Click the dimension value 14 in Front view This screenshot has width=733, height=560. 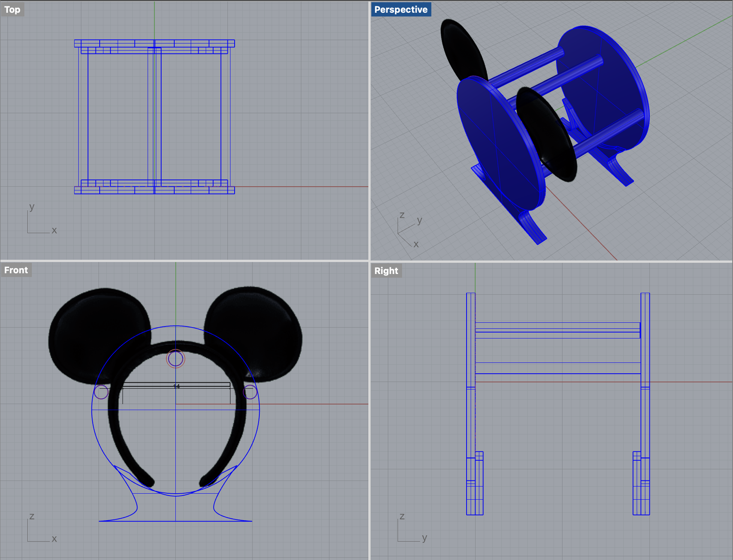(177, 386)
